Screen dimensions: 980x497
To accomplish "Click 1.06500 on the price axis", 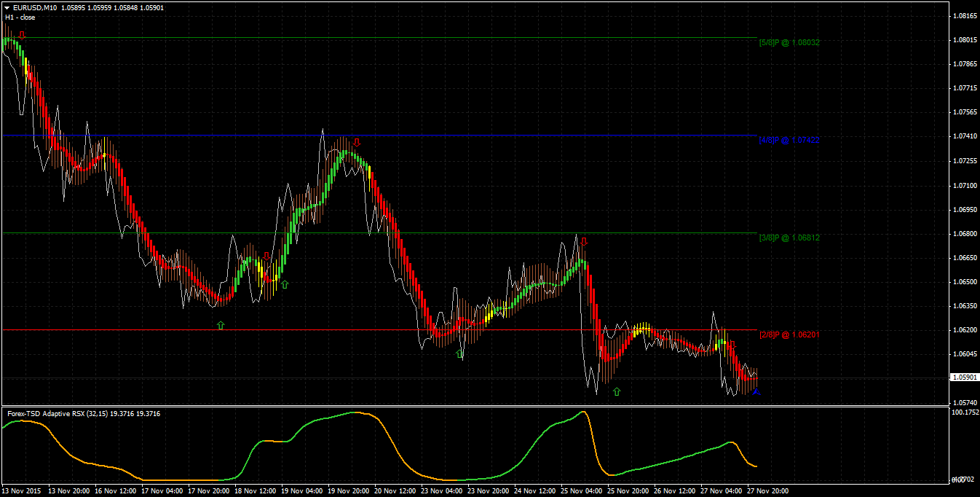I will 964,281.
